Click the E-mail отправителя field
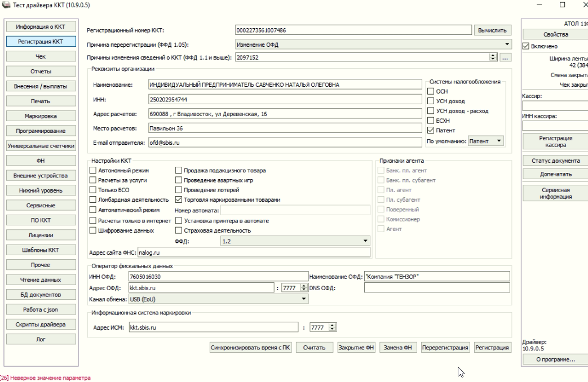This screenshot has height=382, width=588. 285,143
